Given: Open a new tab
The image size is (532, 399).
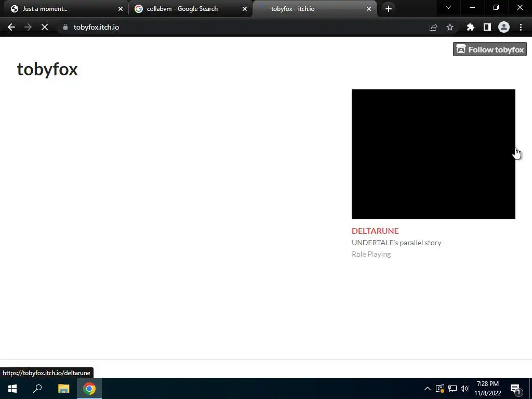Looking at the screenshot, I should [x=389, y=9].
